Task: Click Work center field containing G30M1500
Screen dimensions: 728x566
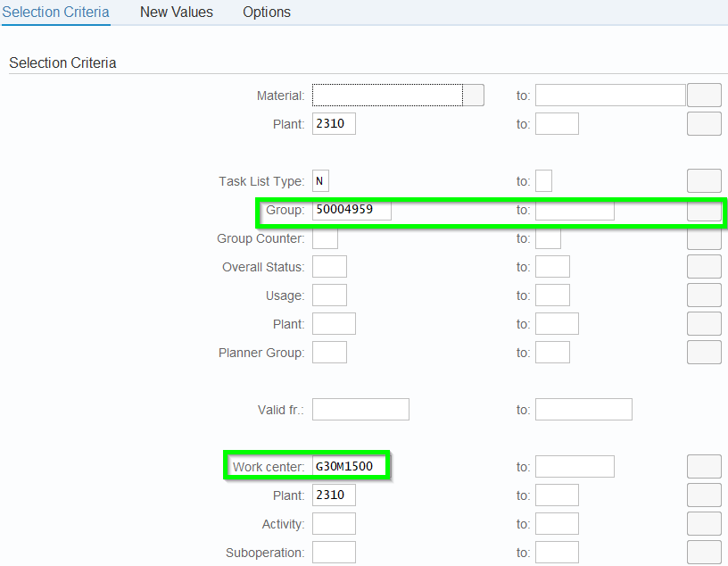Action: (352, 467)
